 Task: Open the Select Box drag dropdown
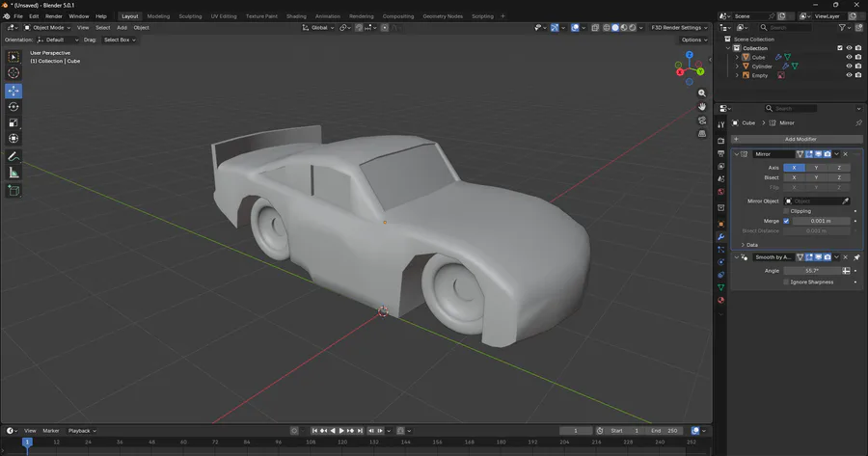pyautogui.click(x=120, y=40)
